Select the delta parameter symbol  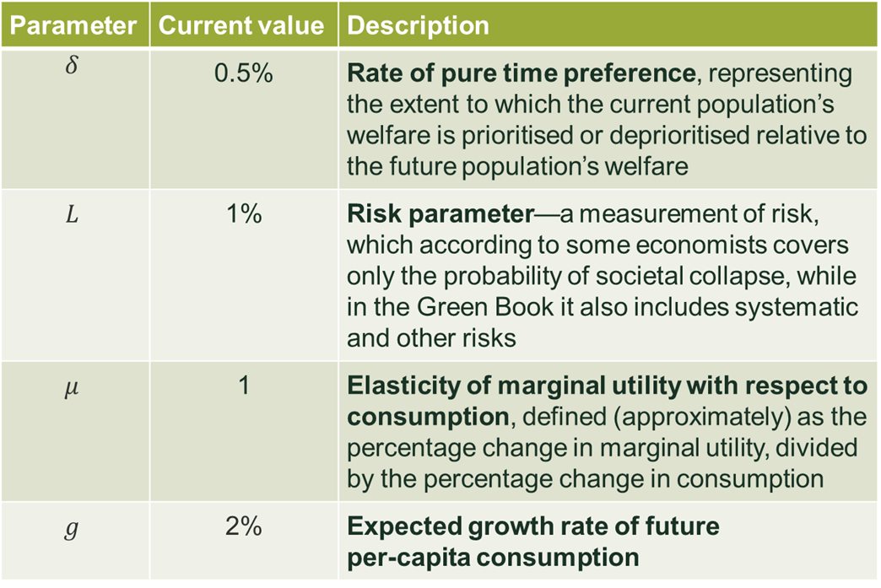click(72, 65)
